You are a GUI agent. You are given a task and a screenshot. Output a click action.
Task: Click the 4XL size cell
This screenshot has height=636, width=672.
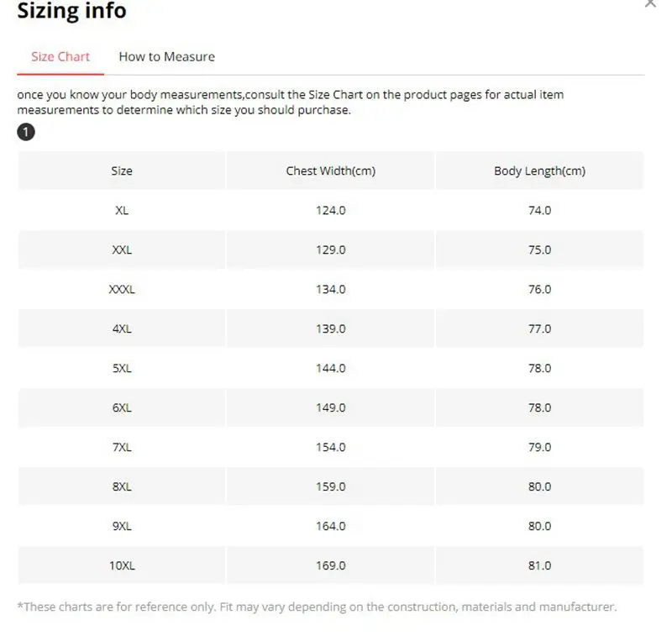tap(122, 329)
